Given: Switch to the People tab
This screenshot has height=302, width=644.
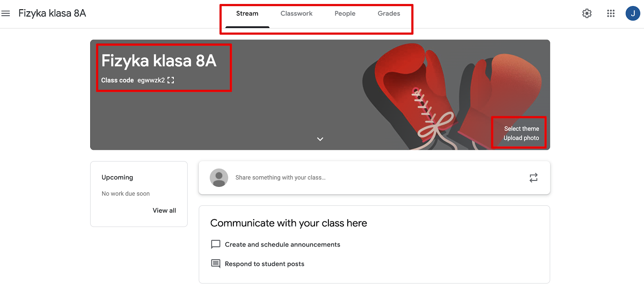Looking at the screenshot, I should tap(345, 14).
